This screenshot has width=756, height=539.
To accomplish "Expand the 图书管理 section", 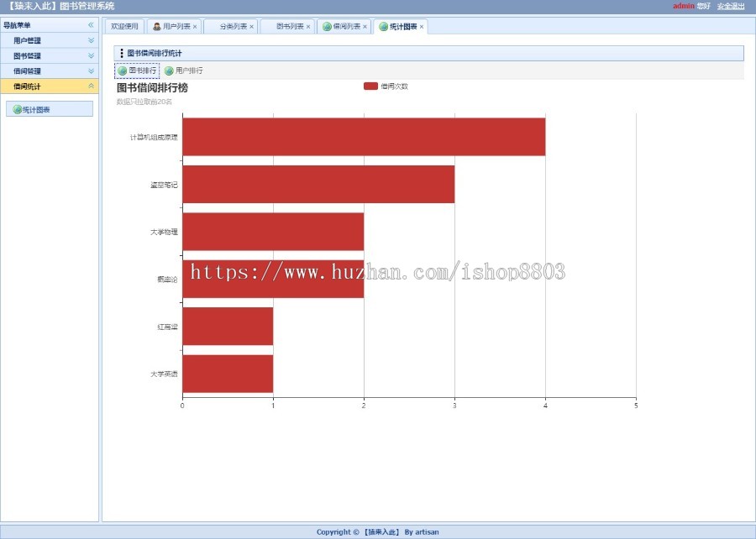I will click(91, 56).
